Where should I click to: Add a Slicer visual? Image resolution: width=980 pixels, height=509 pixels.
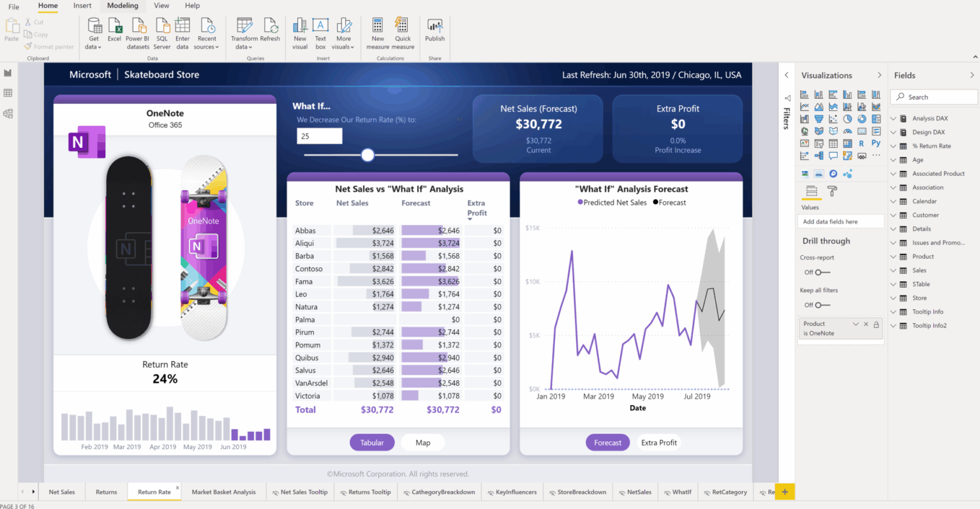819,144
